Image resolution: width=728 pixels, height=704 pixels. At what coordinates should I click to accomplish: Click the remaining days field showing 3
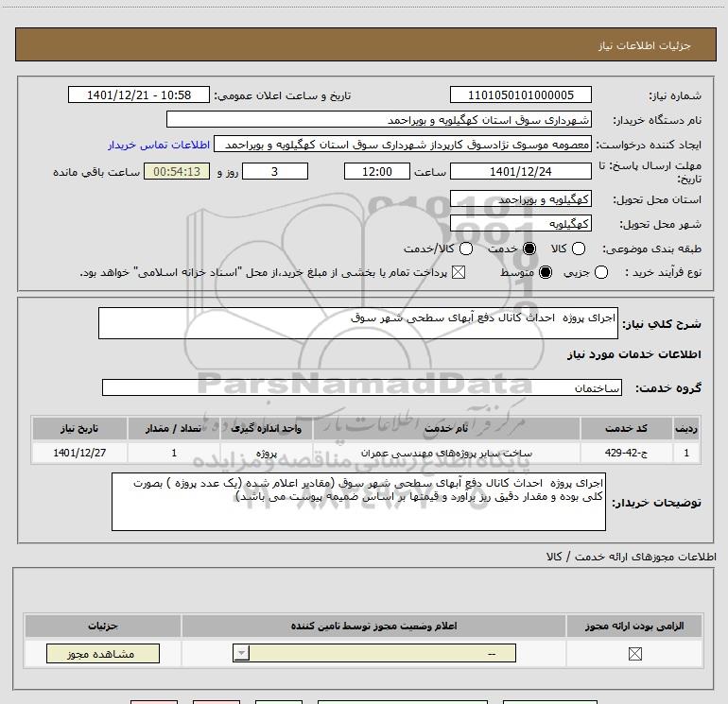pos(275,171)
